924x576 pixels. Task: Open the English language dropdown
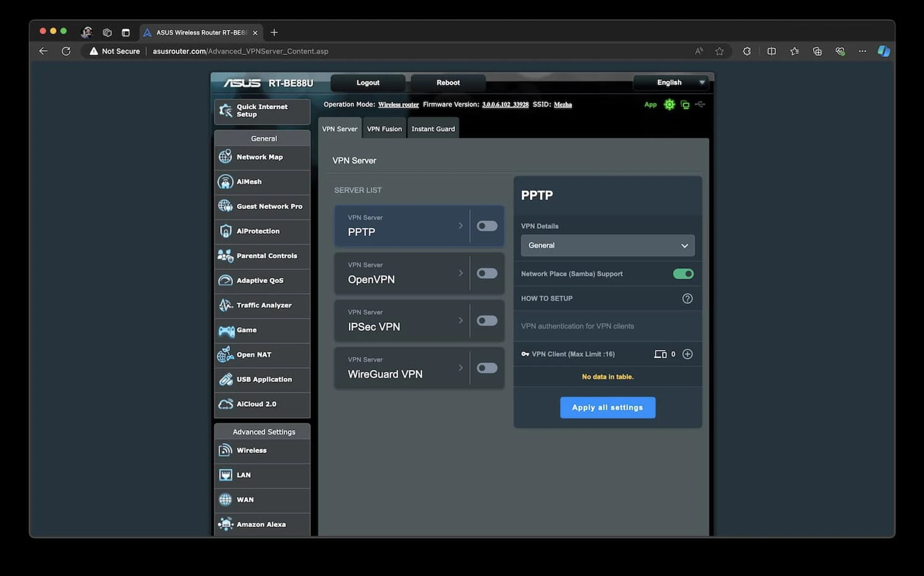pos(672,82)
